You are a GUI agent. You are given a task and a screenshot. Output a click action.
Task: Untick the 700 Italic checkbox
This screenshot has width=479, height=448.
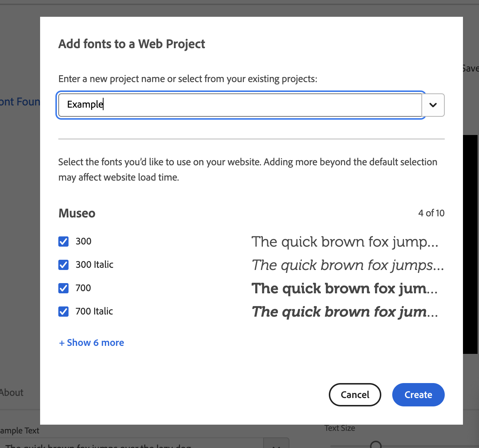click(x=63, y=312)
